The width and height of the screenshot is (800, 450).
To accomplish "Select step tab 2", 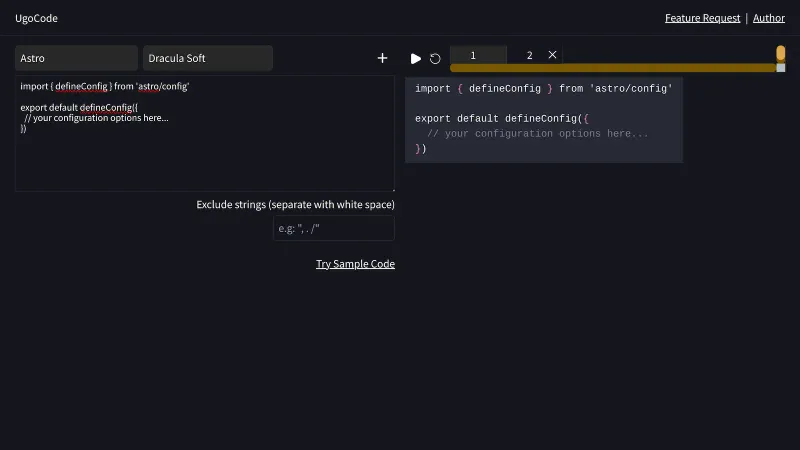I will [x=529, y=55].
